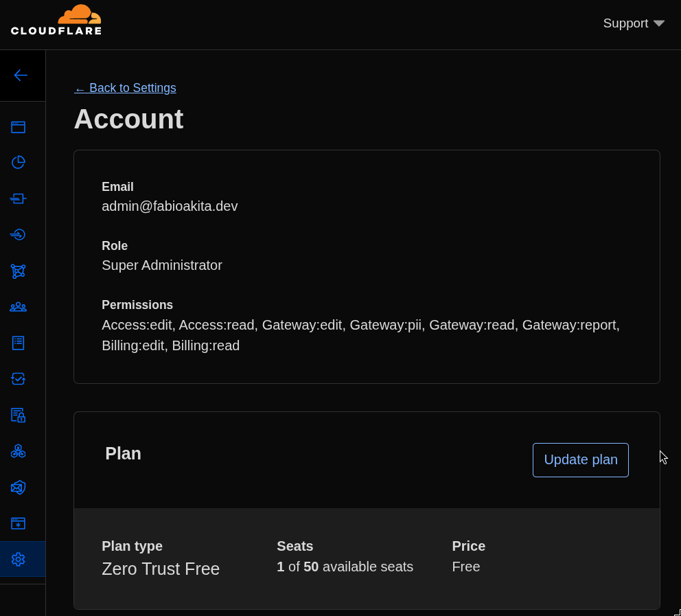Open the Access login arrow icon

coord(19,235)
